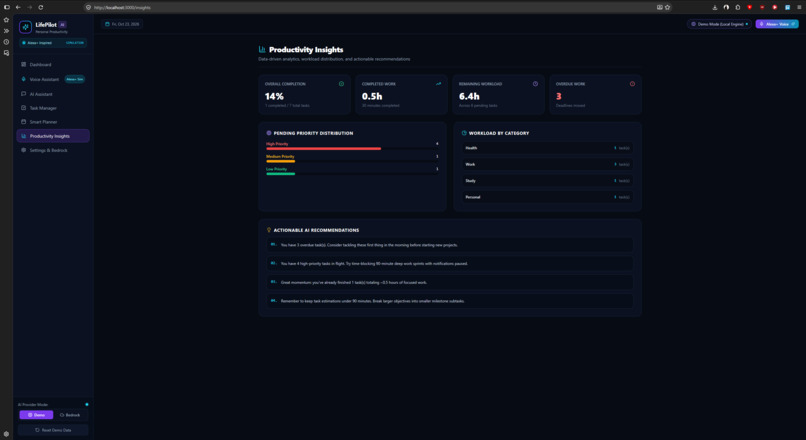Open the Task Manager page

pyautogui.click(x=53, y=108)
